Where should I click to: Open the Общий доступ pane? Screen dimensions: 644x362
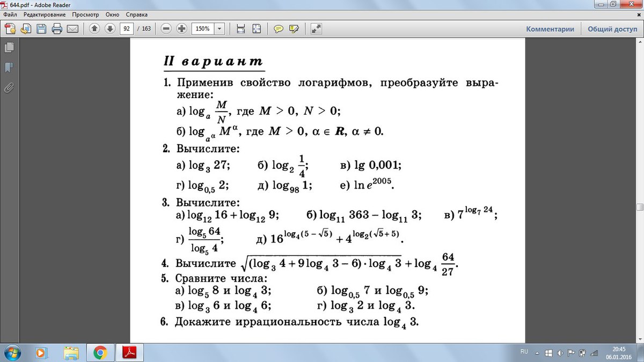(612, 29)
